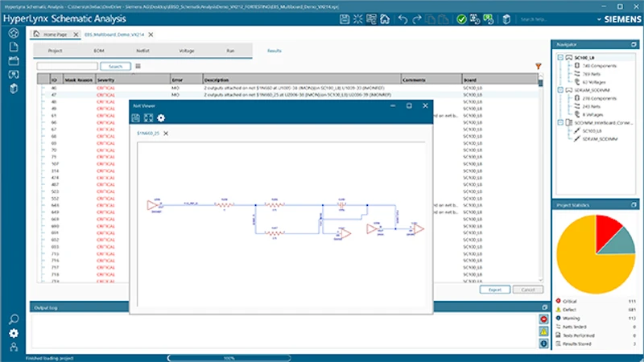
Task: Undo the last action with the undo arrow
Action: 402,19
